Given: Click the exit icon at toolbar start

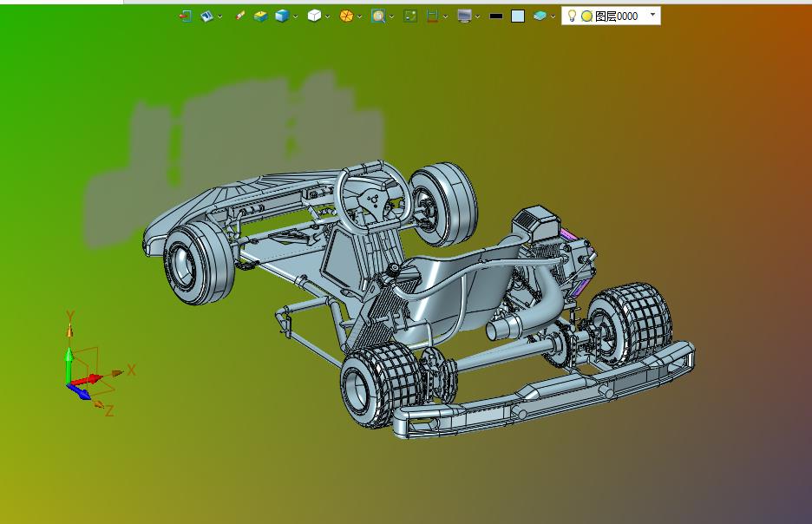Looking at the screenshot, I should (x=185, y=16).
